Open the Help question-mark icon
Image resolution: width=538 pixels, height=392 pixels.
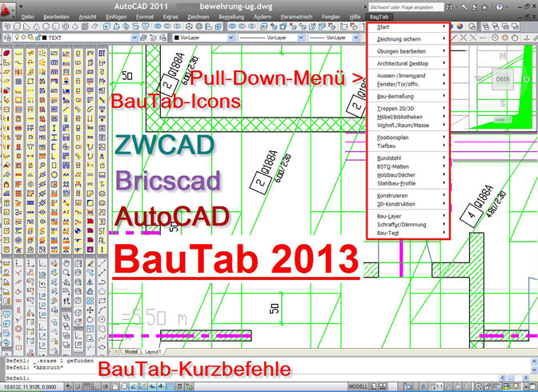500,7
